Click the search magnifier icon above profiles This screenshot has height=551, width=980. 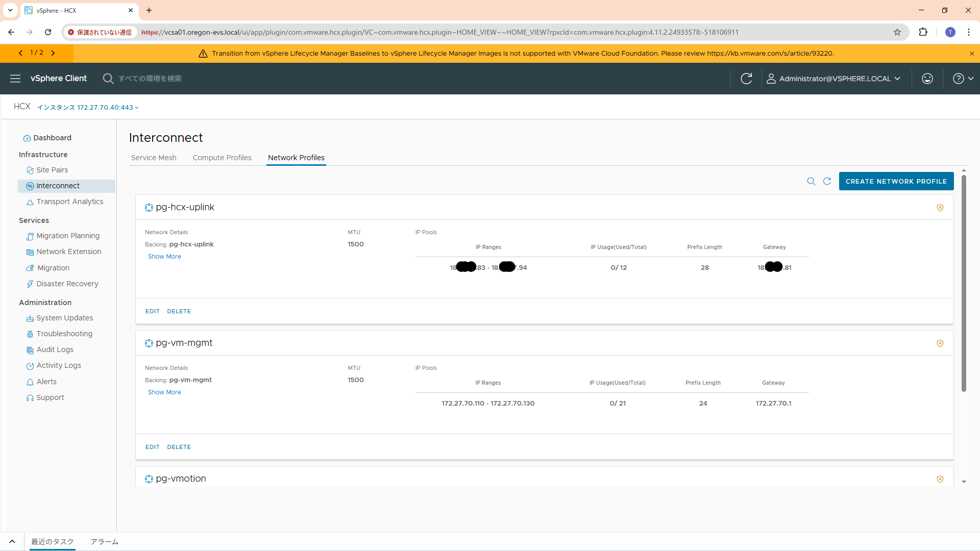(x=811, y=181)
